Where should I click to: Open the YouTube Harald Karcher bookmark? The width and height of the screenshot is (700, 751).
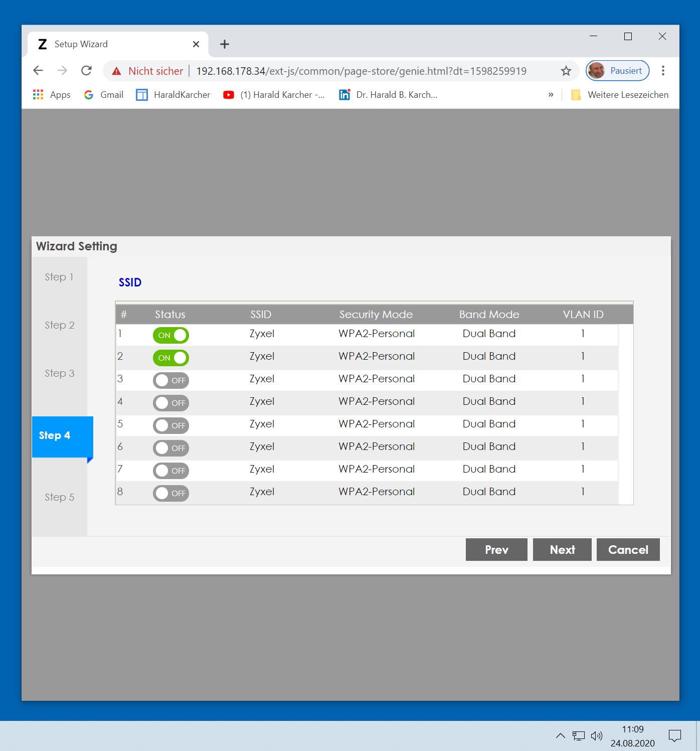pyautogui.click(x=274, y=95)
